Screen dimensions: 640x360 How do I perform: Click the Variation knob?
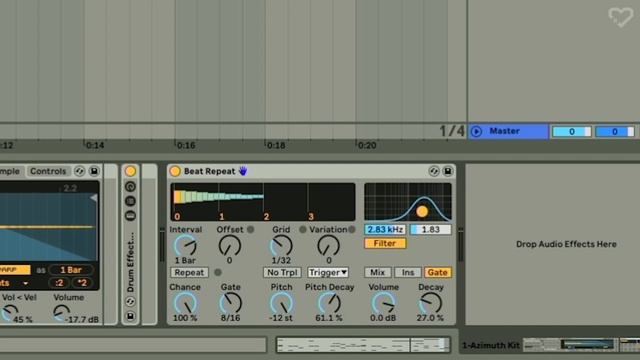[329, 246]
